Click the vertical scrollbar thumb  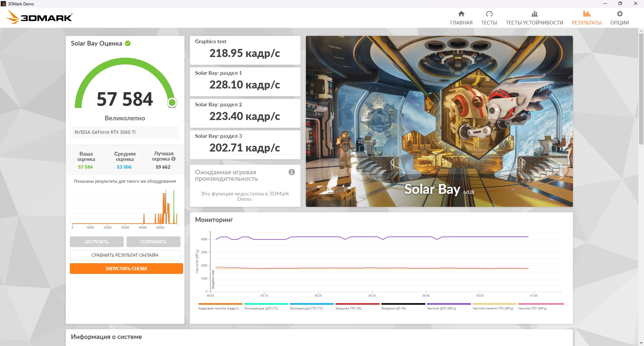coord(641,89)
